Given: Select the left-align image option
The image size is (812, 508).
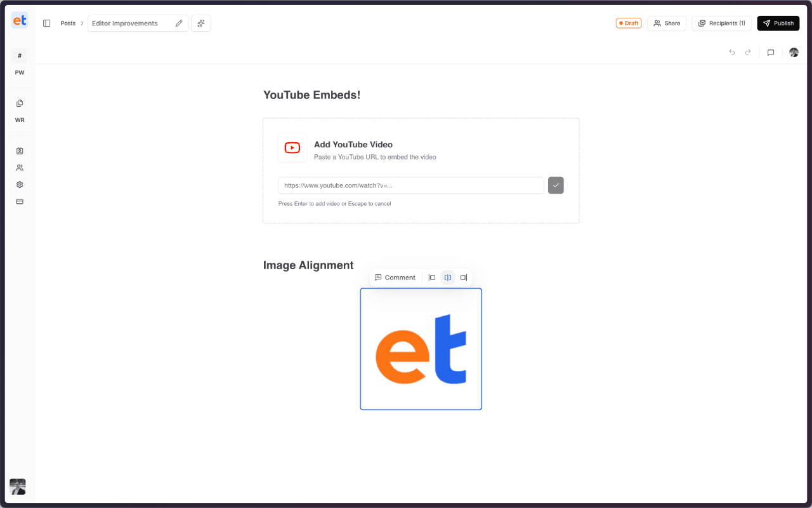Looking at the screenshot, I should [x=432, y=277].
